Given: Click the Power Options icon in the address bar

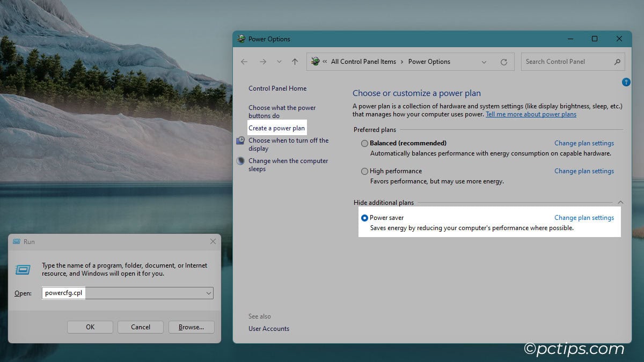Looking at the screenshot, I should coord(315,62).
